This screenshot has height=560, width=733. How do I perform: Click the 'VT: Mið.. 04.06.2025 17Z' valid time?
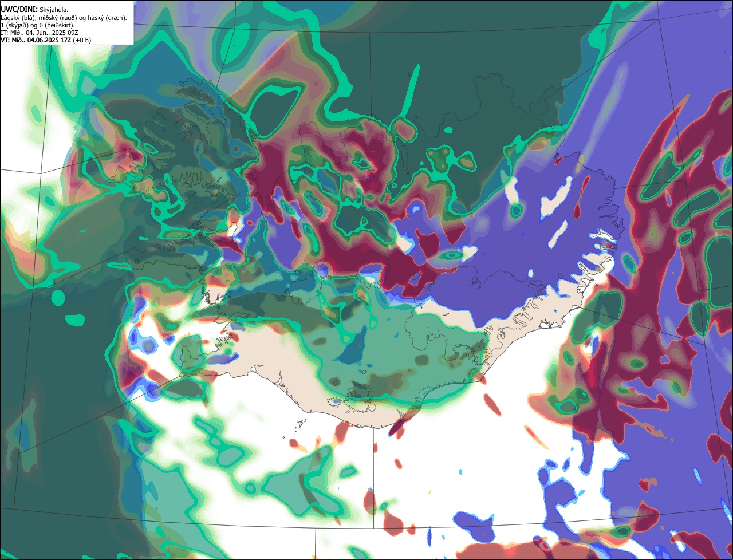36,40
